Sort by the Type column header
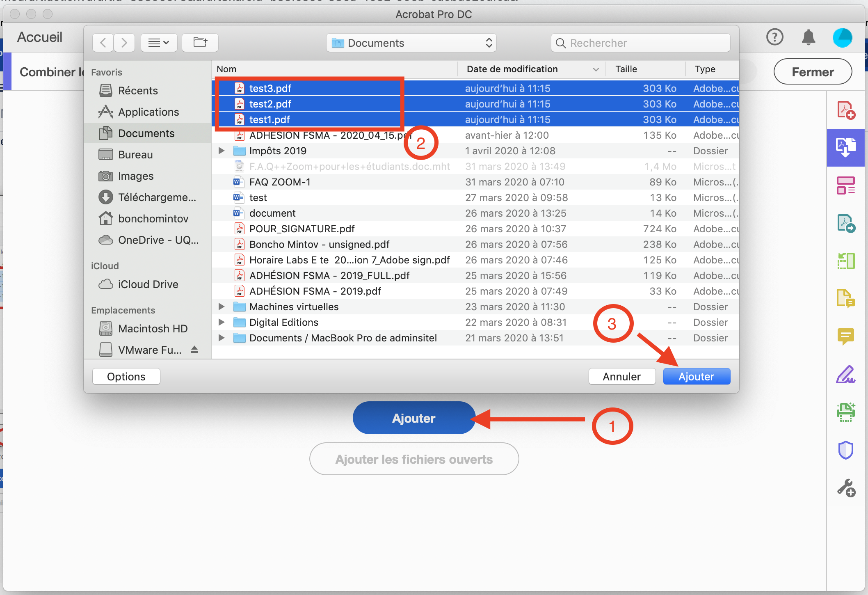Viewport: 868px width, 595px height. tap(713, 69)
